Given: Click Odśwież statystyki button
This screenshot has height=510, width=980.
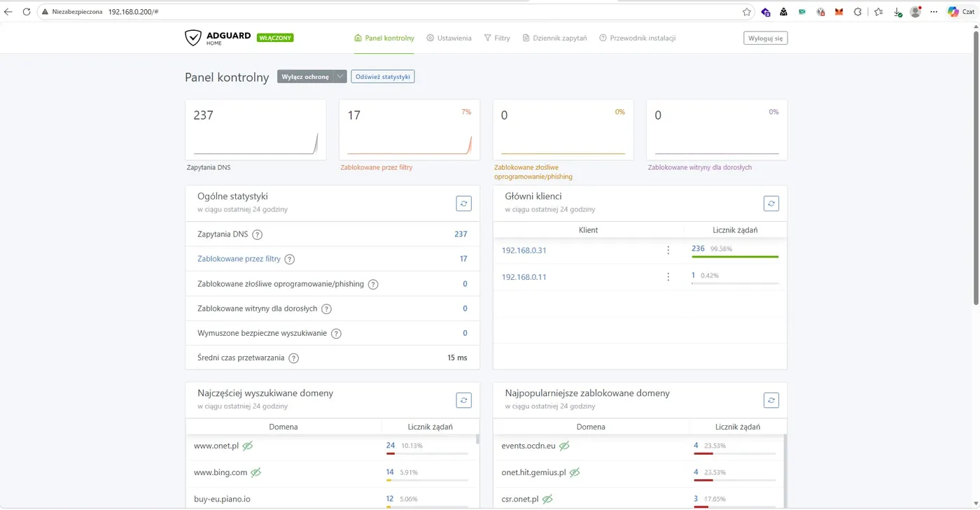Looking at the screenshot, I should 382,76.
